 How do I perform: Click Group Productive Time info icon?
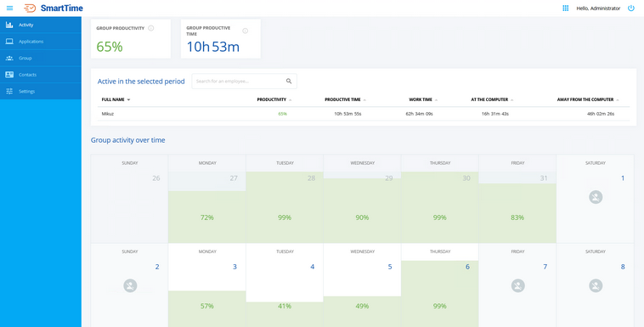[246, 31]
